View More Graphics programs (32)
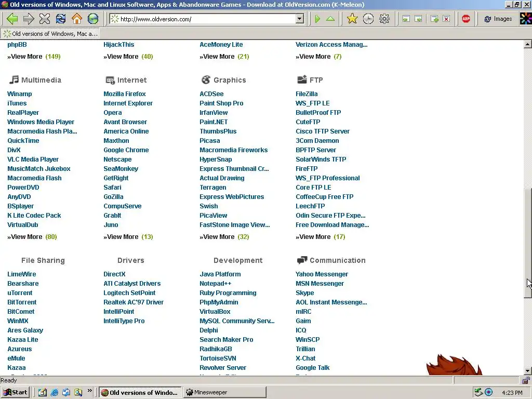Screen dimensions: 532x399 [224, 237]
